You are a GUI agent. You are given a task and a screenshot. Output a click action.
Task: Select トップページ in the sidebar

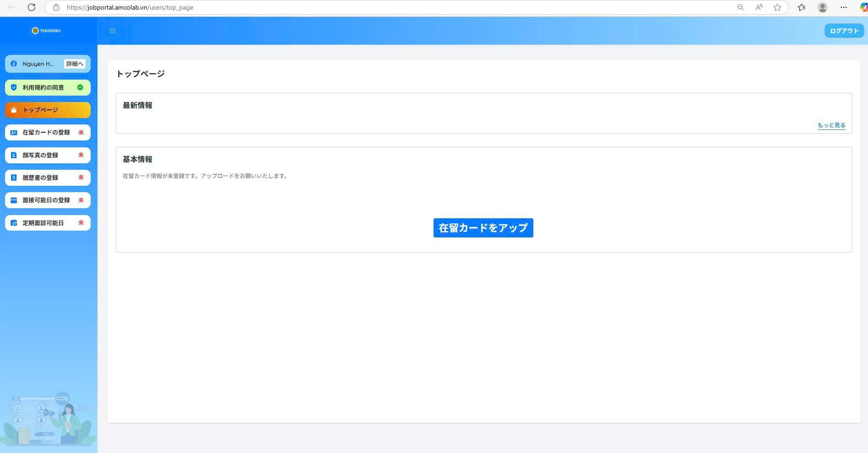coord(48,110)
